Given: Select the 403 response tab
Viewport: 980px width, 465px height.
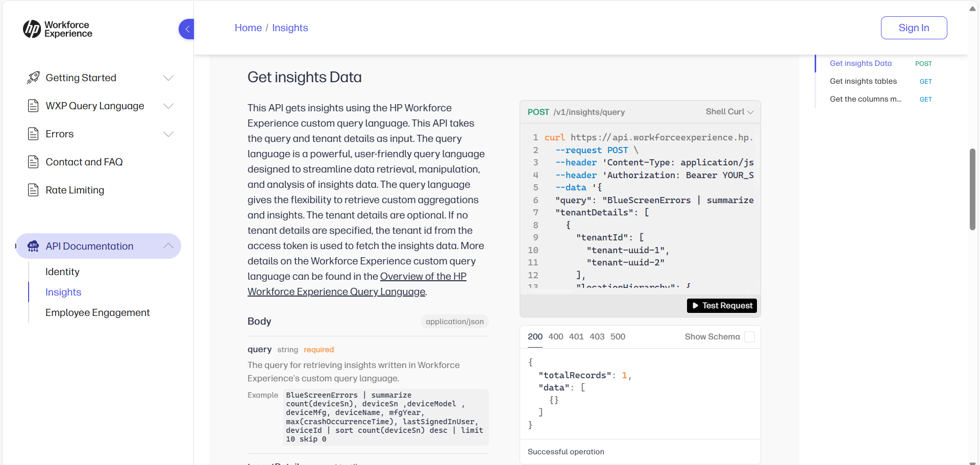Looking at the screenshot, I should [x=597, y=337].
